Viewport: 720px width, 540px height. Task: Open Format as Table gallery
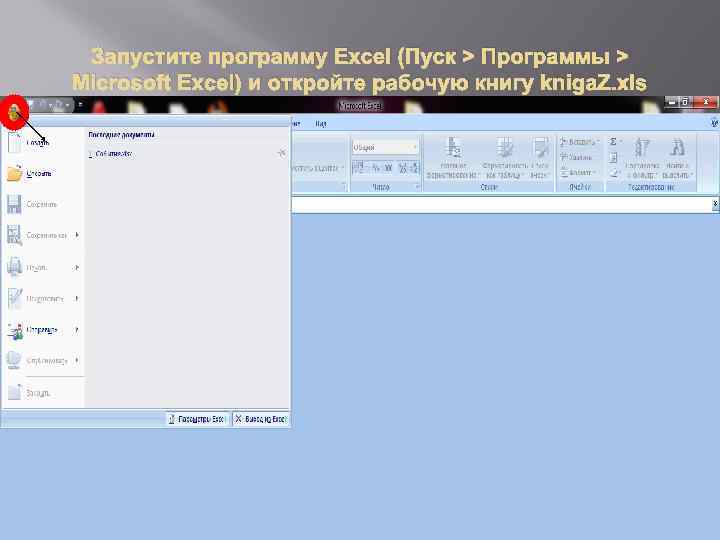pyautogui.click(x=504, y=158)
